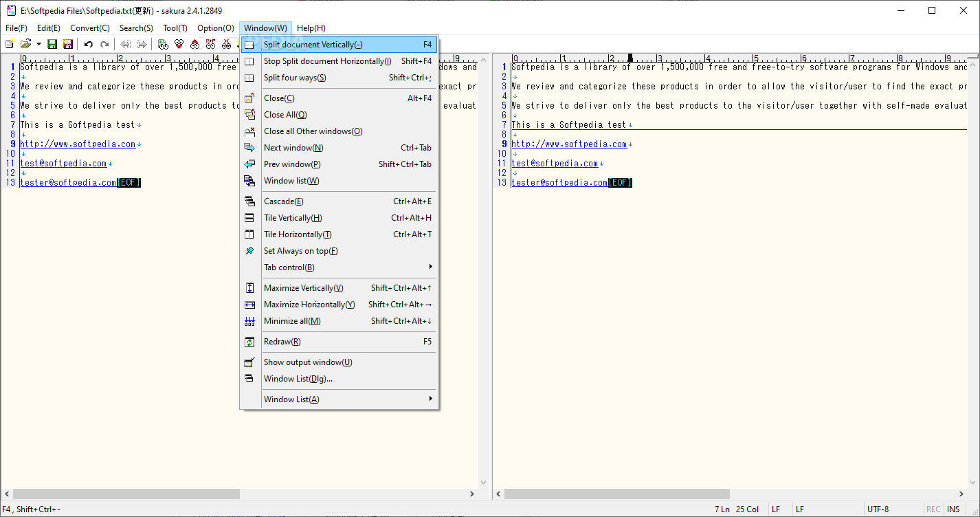Click the Replace (R▶P) eyes icon
Viewport: 980px width, 517px height.
[211, 44]
